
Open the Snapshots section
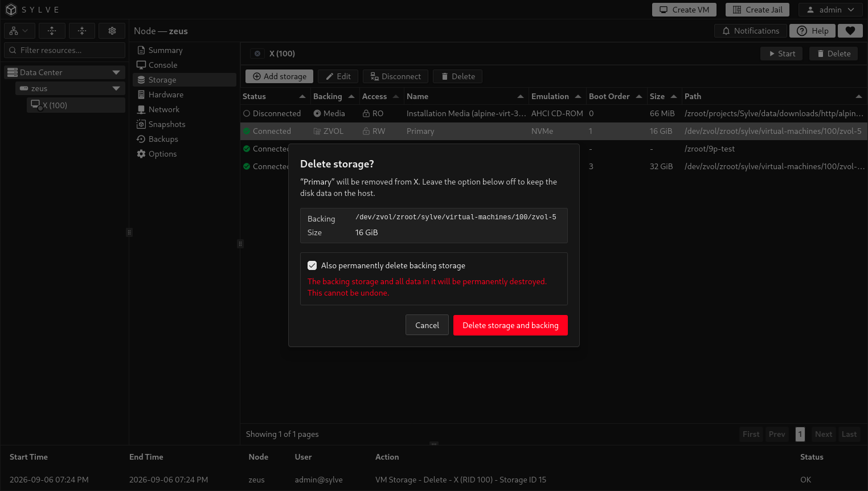pyautogui.click(x=185, y=124)
